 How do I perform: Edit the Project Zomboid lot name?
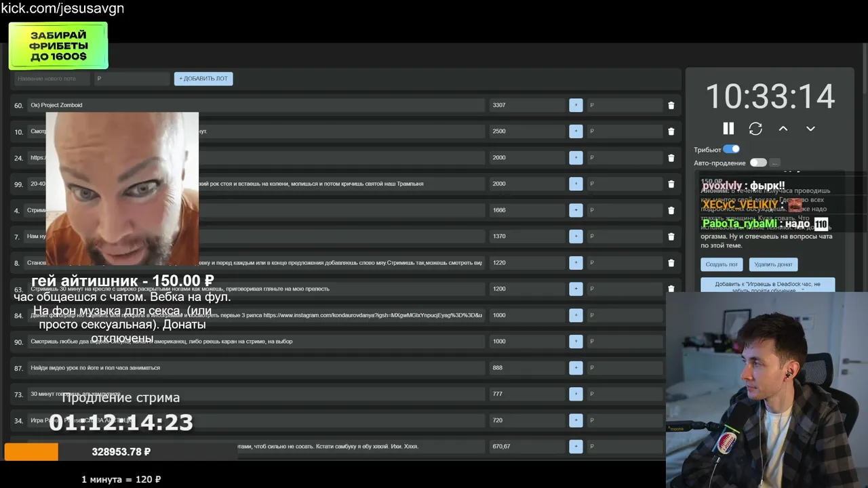[256, 105]
